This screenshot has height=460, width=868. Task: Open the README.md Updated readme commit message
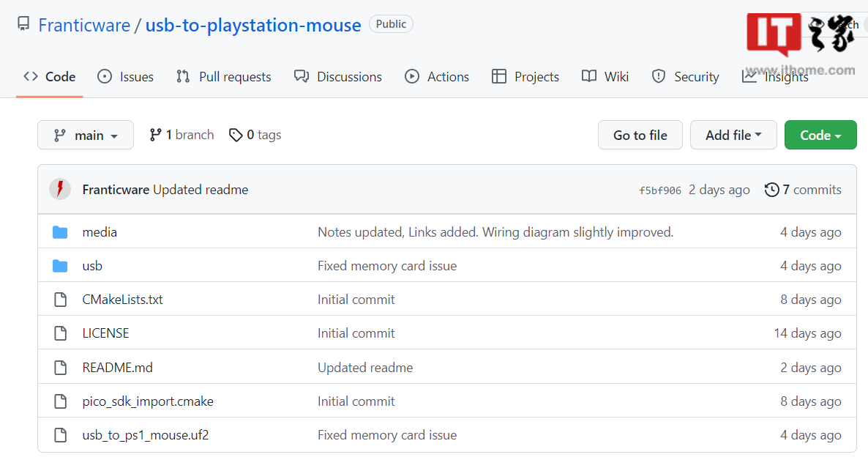tap(365, 368)
